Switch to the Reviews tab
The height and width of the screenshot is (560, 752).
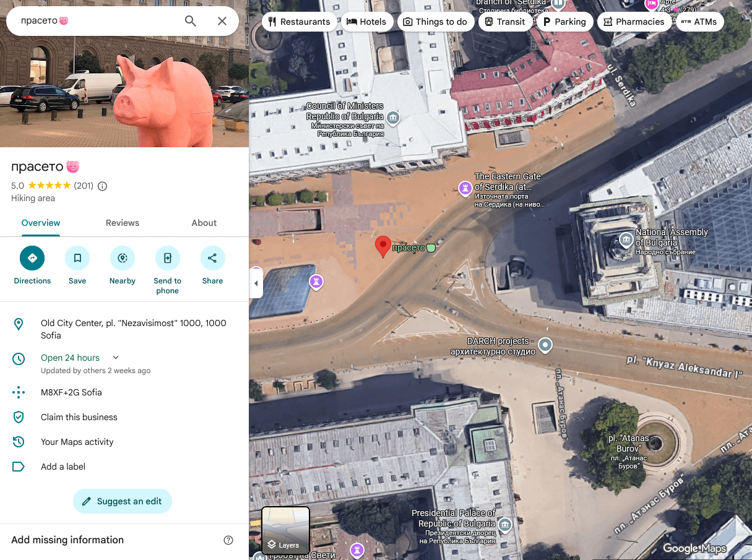click(123, 223)
